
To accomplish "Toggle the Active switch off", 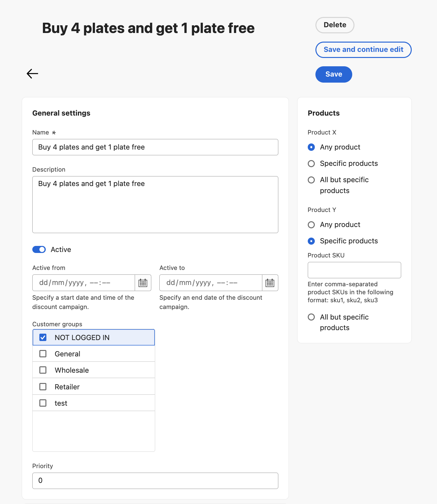I will 39,249.
